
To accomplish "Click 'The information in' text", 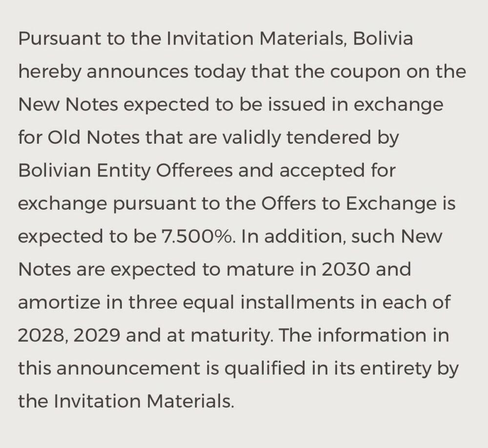I will (364, 335).
